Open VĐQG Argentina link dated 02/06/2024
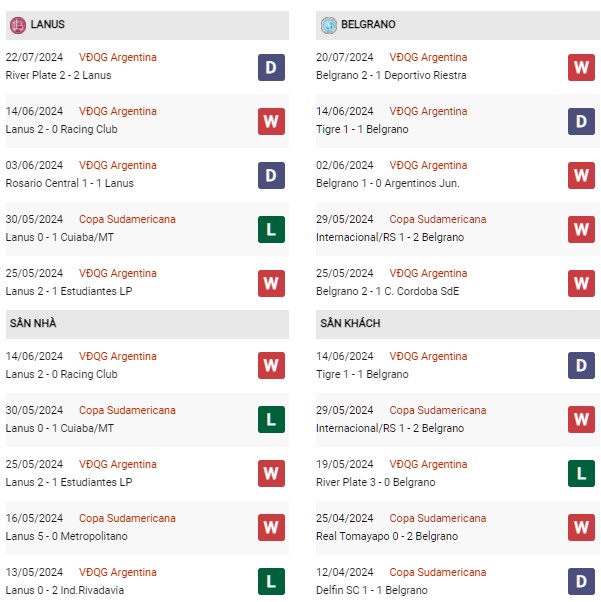This screenshot has height=602, width=601. pyautogui.click(x=428, y=165)
